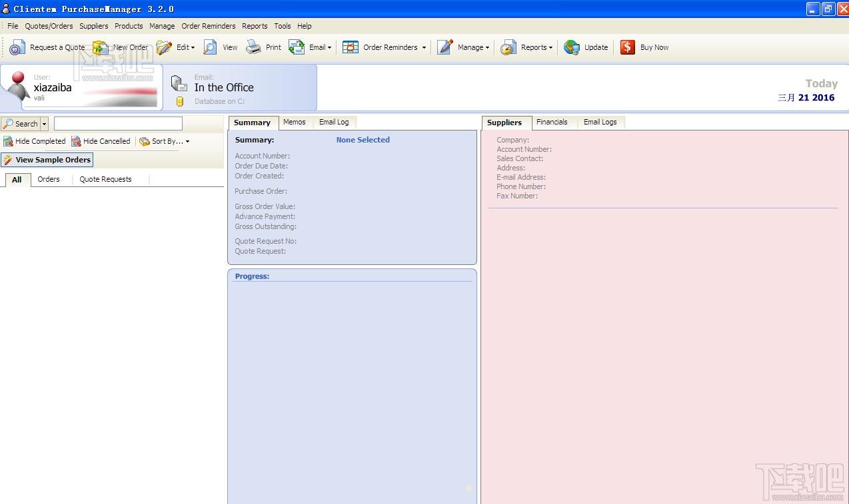
Task: Switch to the Financials tab
Action: (x=552, y=122)
